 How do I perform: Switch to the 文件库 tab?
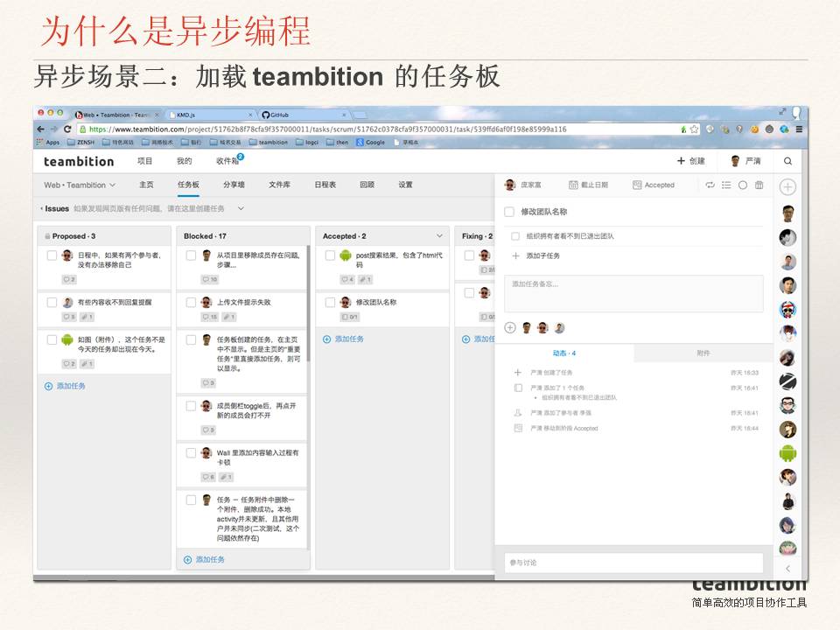pos(279,185)
